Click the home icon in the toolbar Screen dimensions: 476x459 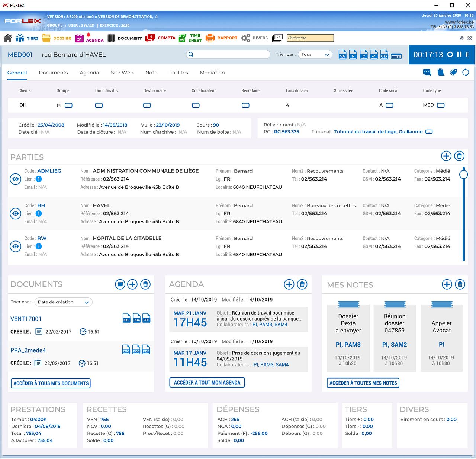pos(8,38)
